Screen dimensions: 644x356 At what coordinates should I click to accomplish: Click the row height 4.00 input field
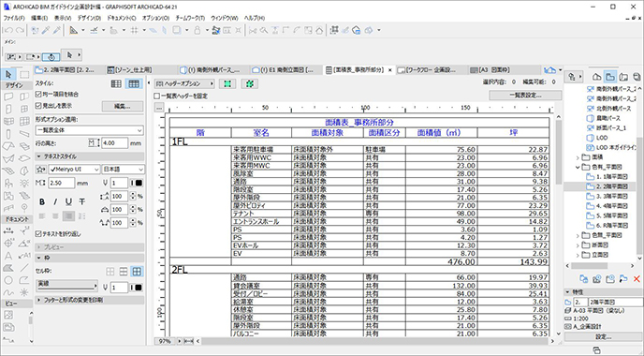point(114,143)
